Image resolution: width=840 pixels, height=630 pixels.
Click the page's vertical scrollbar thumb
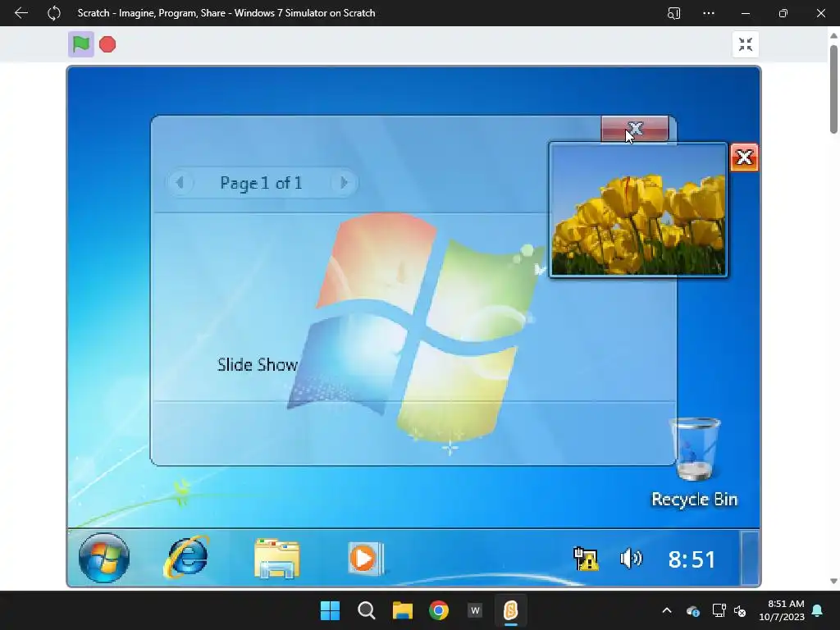(833, 89)
